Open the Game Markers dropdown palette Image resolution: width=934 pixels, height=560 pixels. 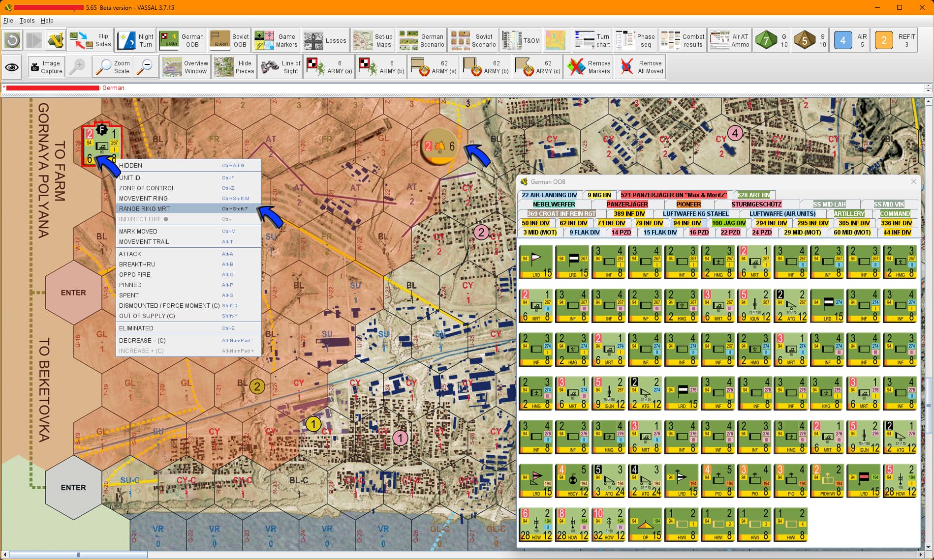pos(276,40)
